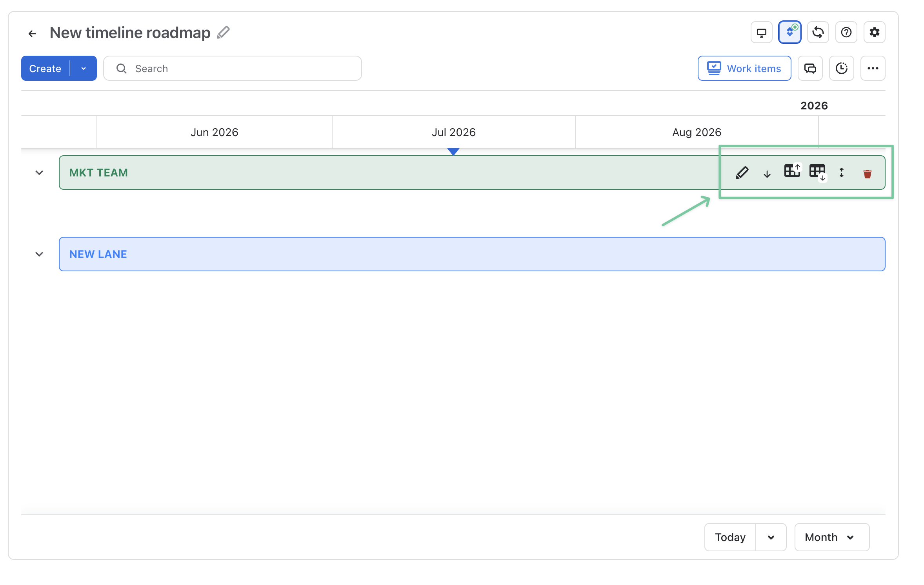This screenshot has height=585, width=924.
Task: Click the add row below icon
Action: pos(818,172)
